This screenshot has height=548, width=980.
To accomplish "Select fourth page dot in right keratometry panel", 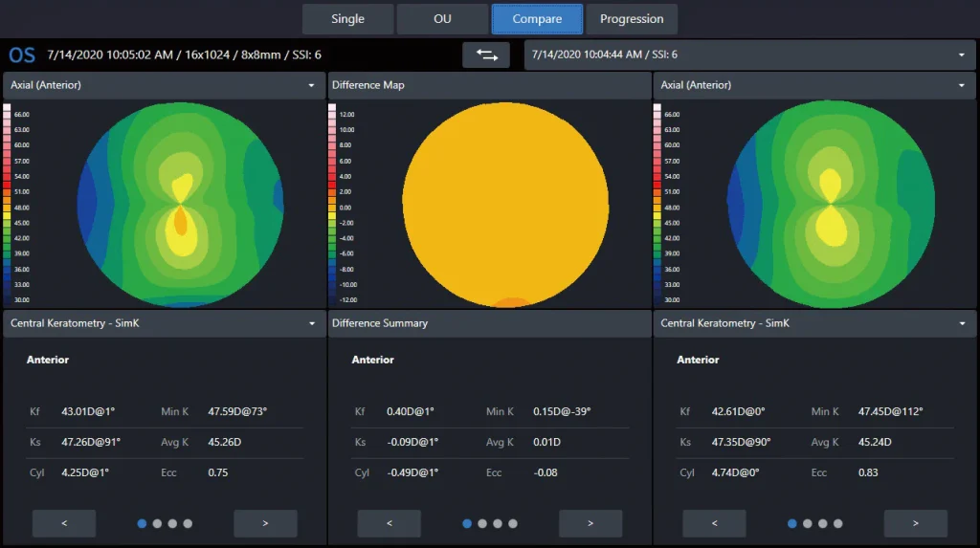I will coord(838,523).
